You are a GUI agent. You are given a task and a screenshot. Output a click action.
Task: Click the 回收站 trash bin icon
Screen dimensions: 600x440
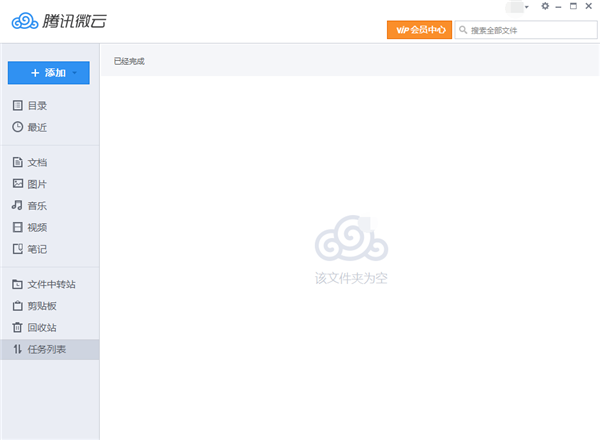[x=18, y=328]
